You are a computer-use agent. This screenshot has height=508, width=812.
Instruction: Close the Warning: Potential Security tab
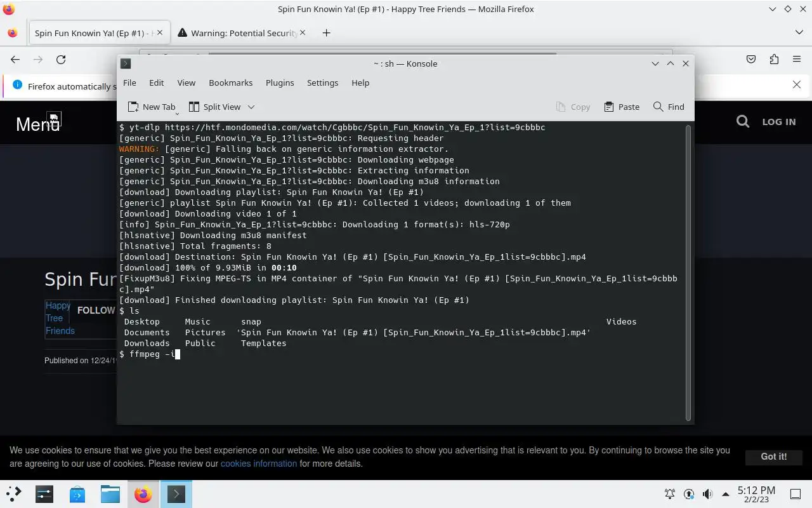pos(303,32)
